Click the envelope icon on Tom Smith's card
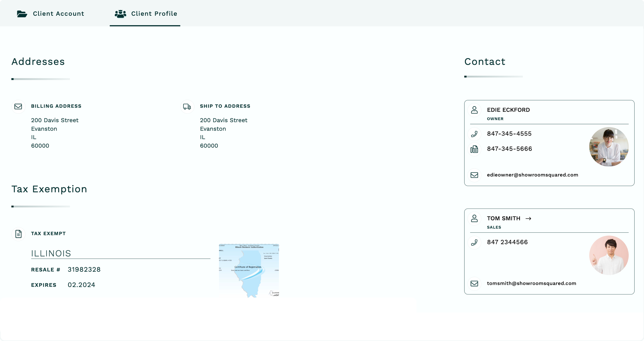 (475, 283)
